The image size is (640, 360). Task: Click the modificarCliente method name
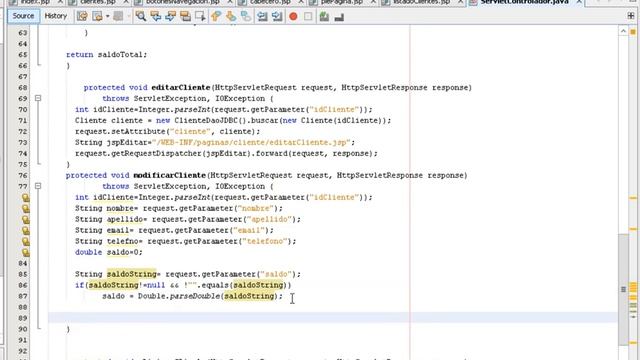tap(169, 175)
